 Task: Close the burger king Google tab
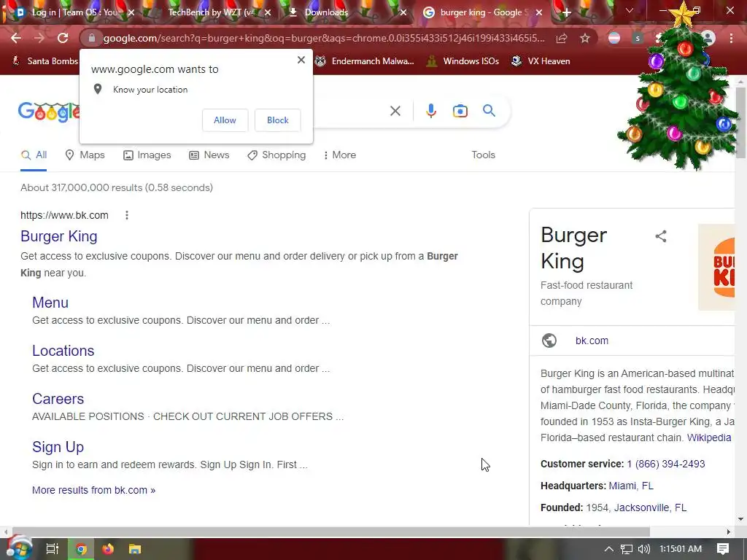(539, 12)
